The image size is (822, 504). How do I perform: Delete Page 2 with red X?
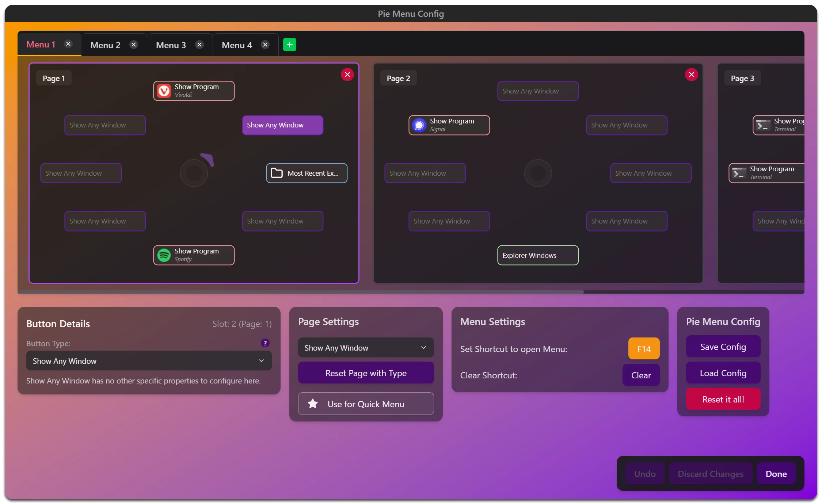tap(691, 75)
